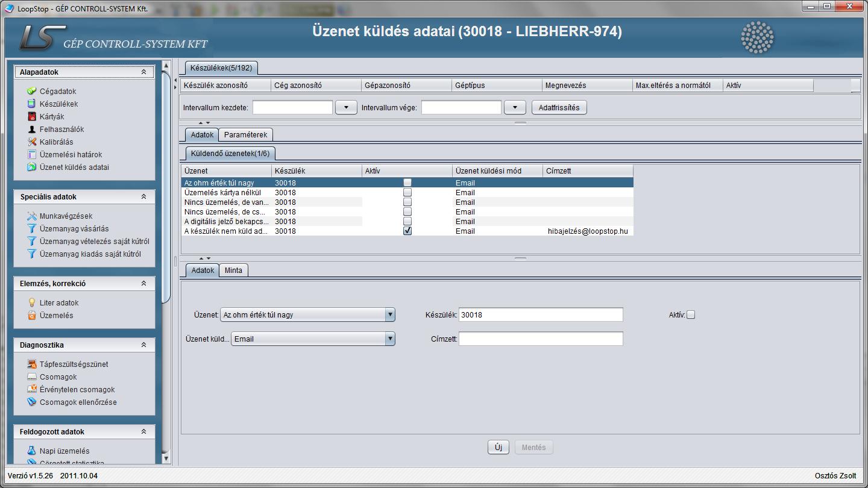Open the Intervallum kezdete date picker

(346, 107)
